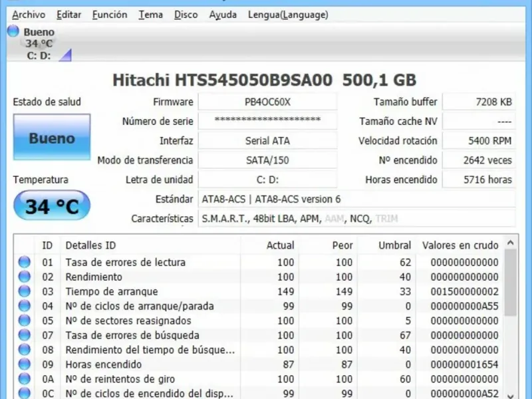Image resolution: width=532 pixels, height=399 pixels.
Task: Click the Firmware field PB4OC60X
Action: pyautogui.click(x=268, y=102)
